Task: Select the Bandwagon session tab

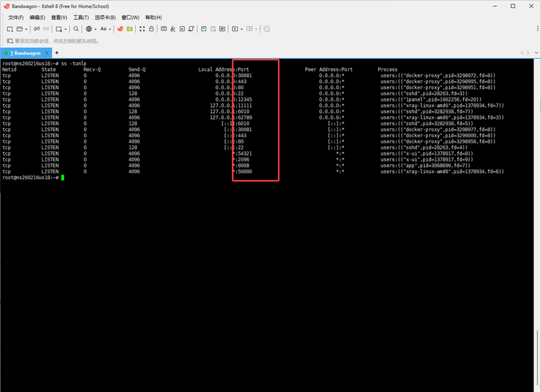Action: click(26, 53)
